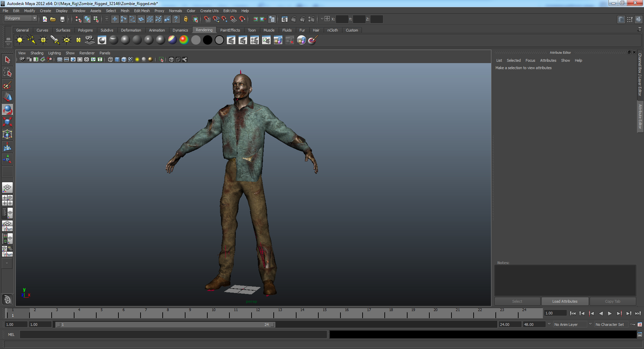This screenshot has width=644, height=349.
Task: Activate the Paint Selection tool
Action: click(7, 85)
